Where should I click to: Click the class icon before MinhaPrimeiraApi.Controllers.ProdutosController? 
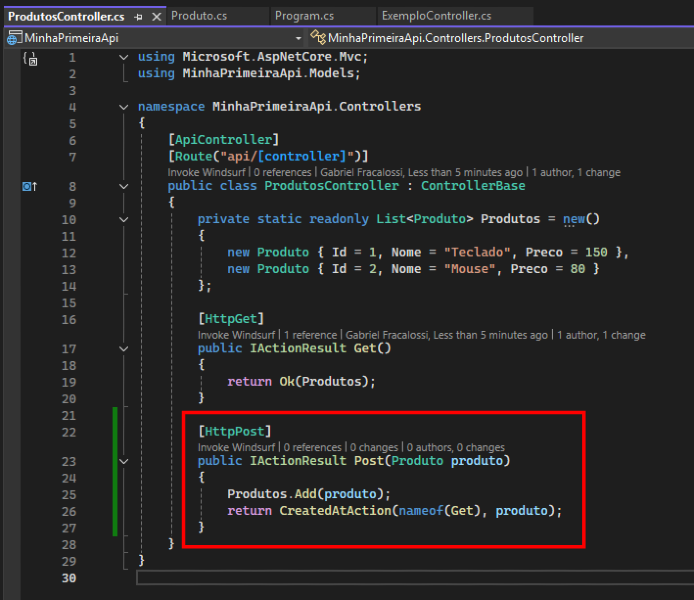318,38
